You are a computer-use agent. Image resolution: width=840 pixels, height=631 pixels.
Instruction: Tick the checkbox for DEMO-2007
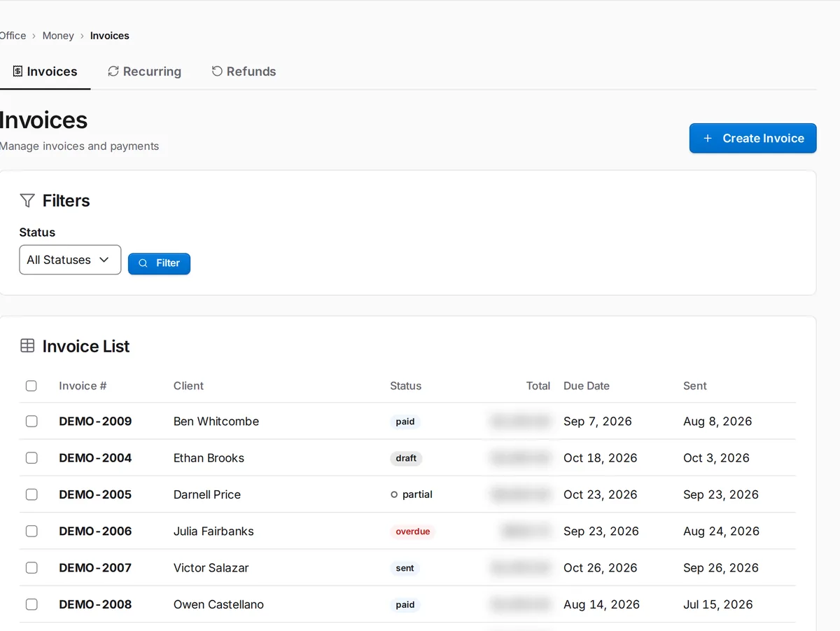click(31, 568)
